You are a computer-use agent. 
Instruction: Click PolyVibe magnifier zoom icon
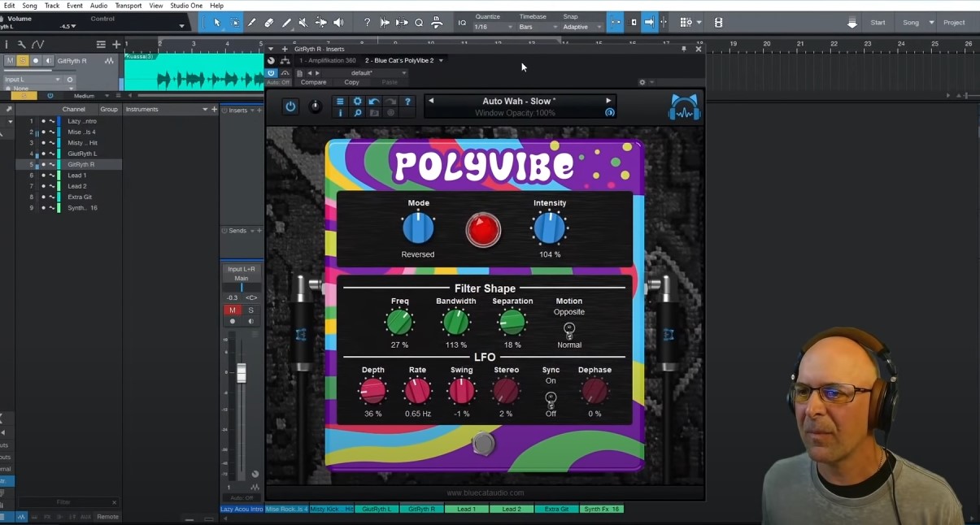tap(357, 113)
